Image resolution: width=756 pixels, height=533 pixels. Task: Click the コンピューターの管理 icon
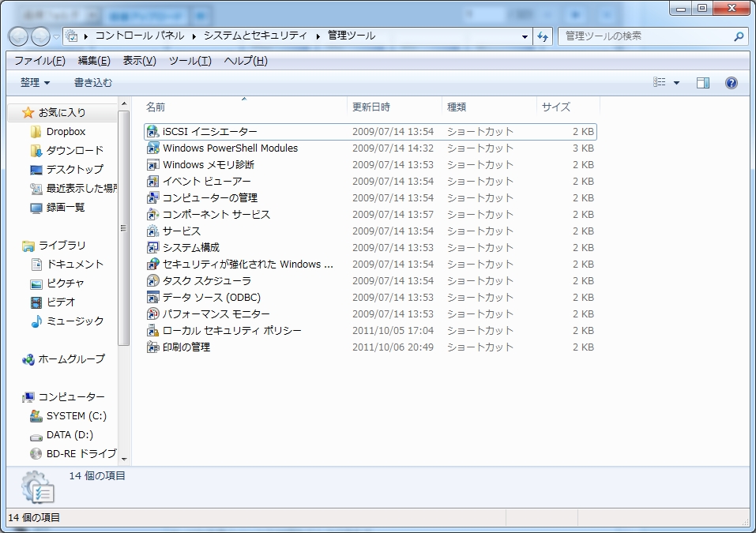(x=152, y=197)
